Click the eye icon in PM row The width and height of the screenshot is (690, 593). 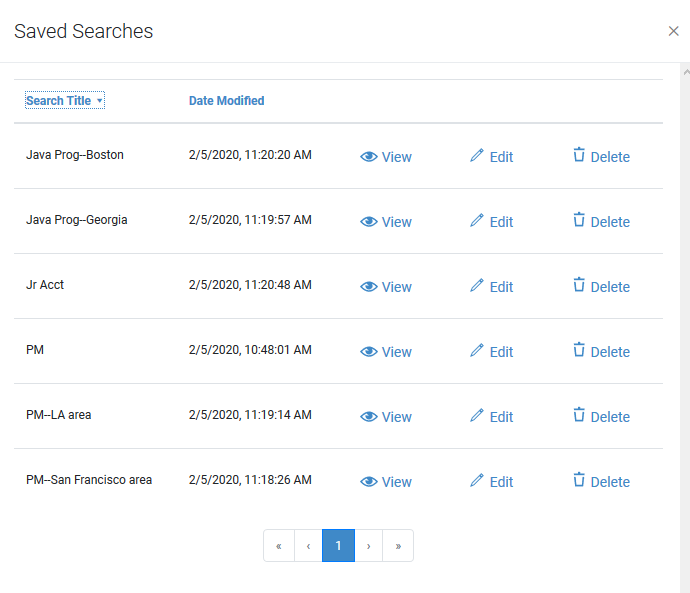coord(368,352)
